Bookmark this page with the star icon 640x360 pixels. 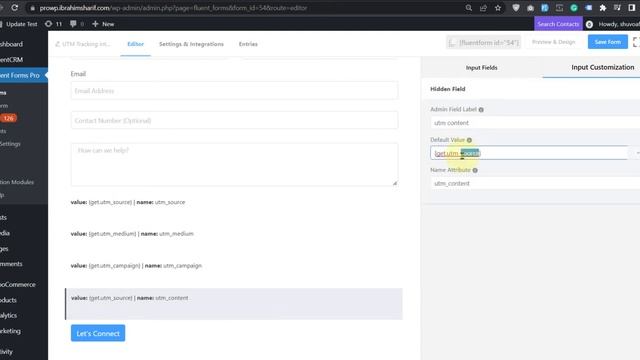[x=498, y=8]
